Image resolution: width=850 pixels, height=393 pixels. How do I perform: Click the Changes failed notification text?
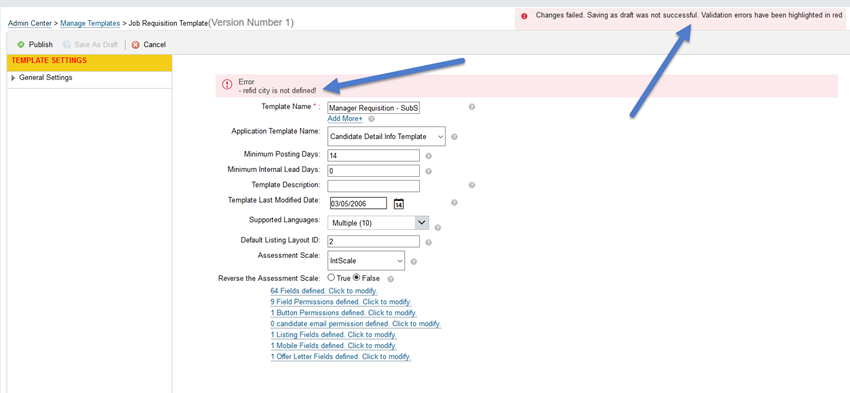click(x=689, y=15)
